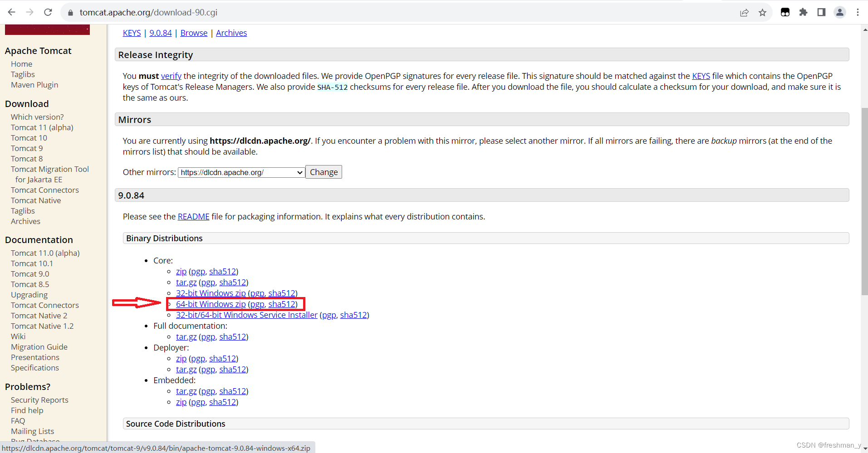Open Maven Plugin in sidebar
The width and height of the screenshot is (868, 453).
(34, 85)
